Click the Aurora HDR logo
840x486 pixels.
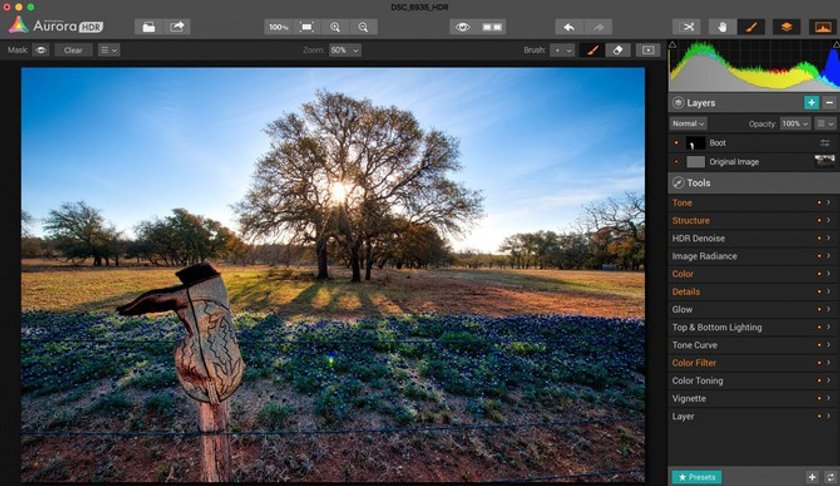56,25
